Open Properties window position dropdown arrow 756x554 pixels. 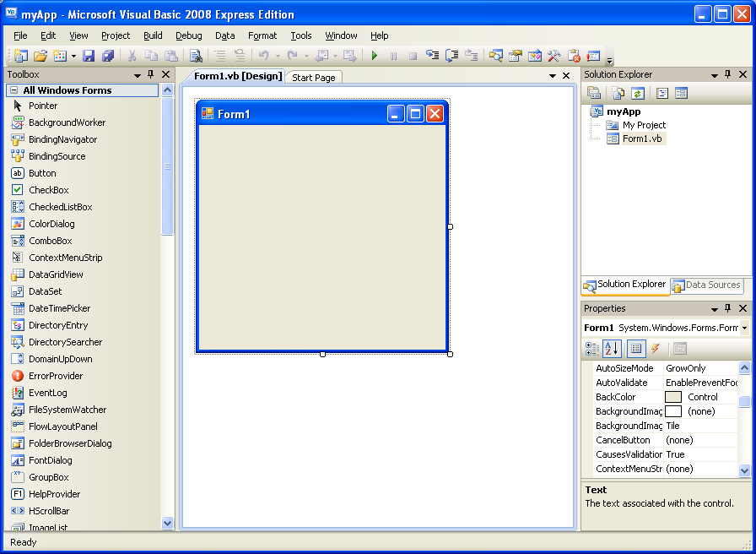[715, 309]
